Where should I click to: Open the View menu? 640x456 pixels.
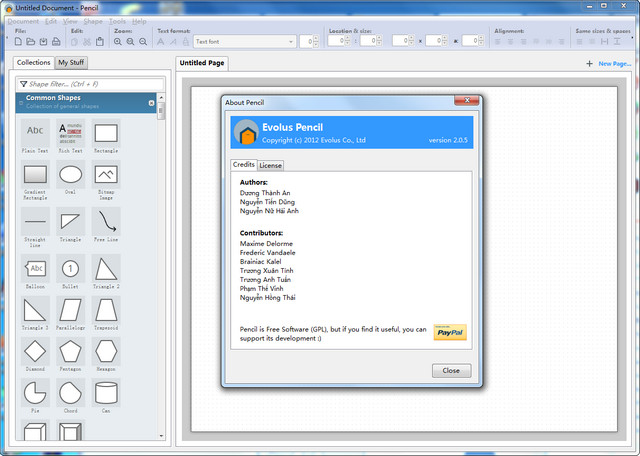tap(70, 21)
